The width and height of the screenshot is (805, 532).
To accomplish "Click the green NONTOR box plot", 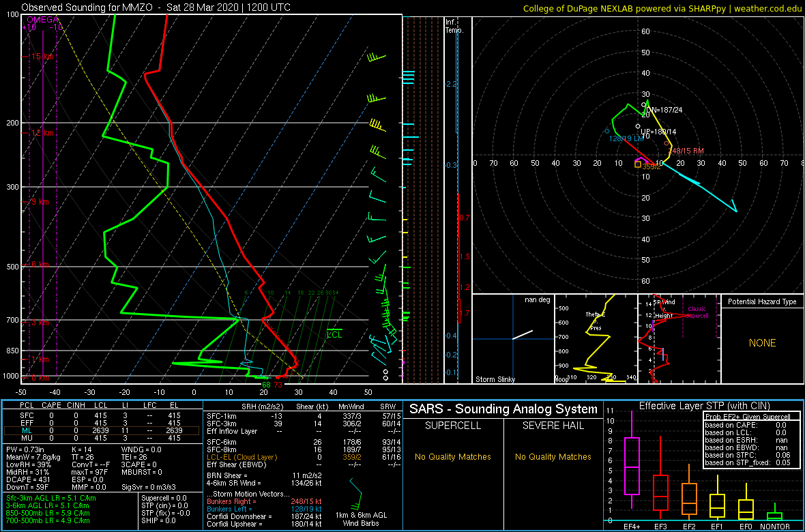I will pos(775,512).
